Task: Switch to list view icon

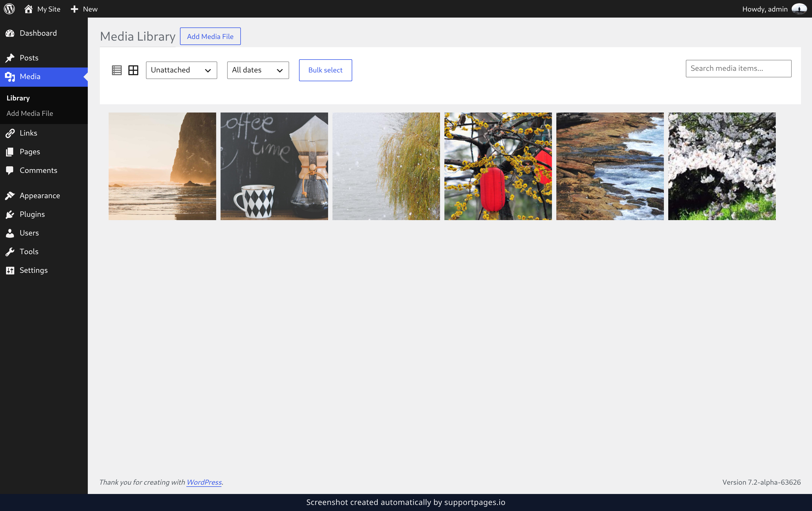Action: tap(117, 70)
